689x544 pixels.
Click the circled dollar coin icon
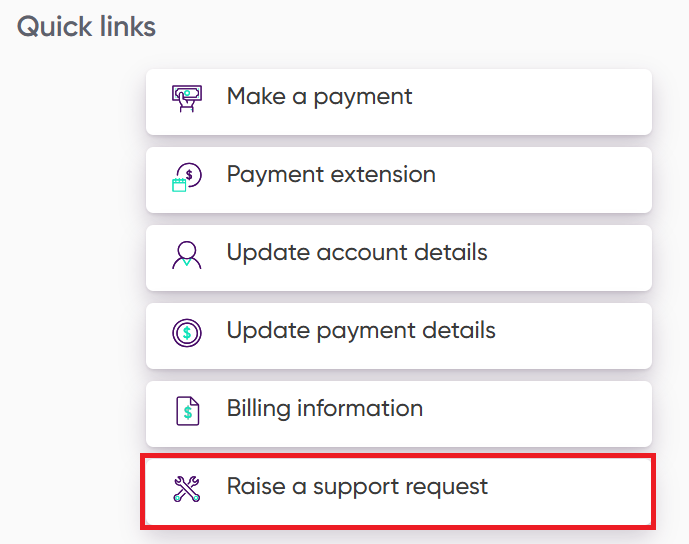click(187, 332)
